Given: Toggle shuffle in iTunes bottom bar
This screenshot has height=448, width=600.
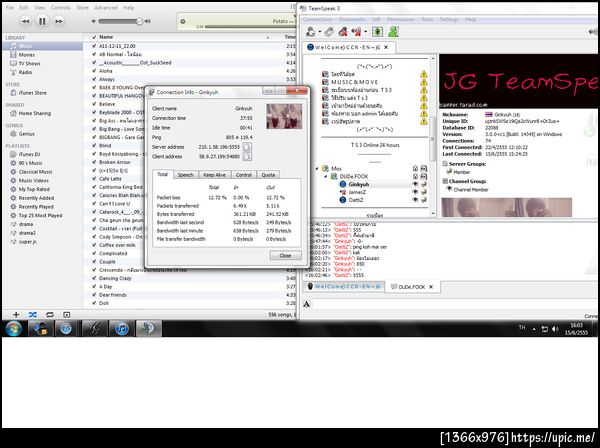Looking at the screenshot, I should point(33,314).
